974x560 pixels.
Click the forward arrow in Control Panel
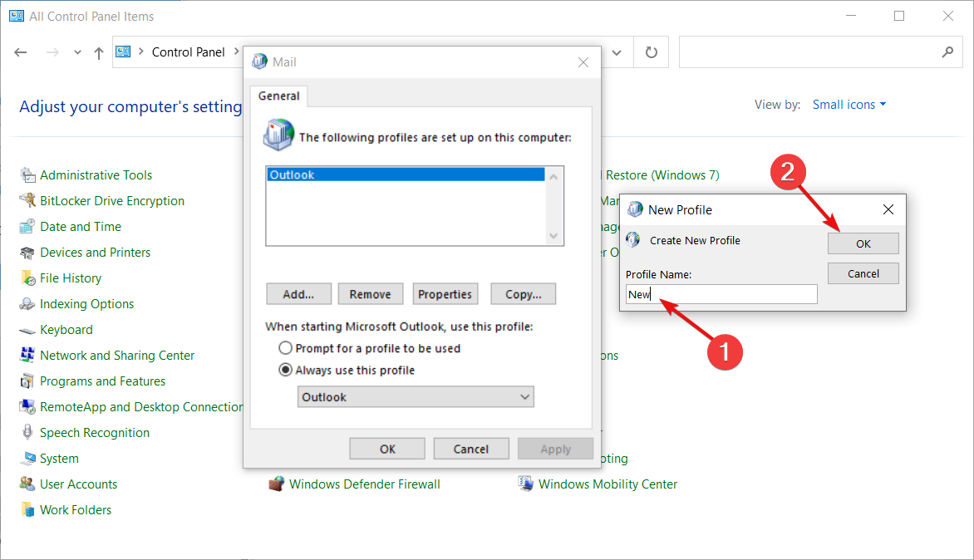click(x=53, y=53)
